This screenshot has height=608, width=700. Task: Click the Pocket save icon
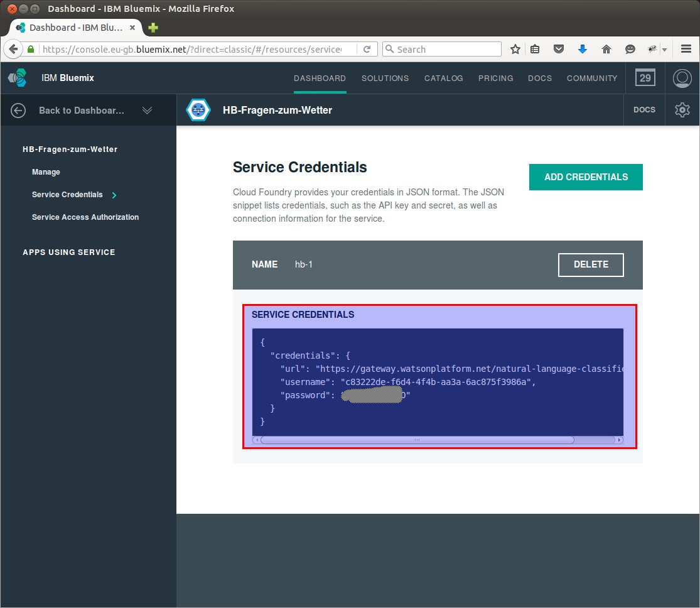(559, 49)
